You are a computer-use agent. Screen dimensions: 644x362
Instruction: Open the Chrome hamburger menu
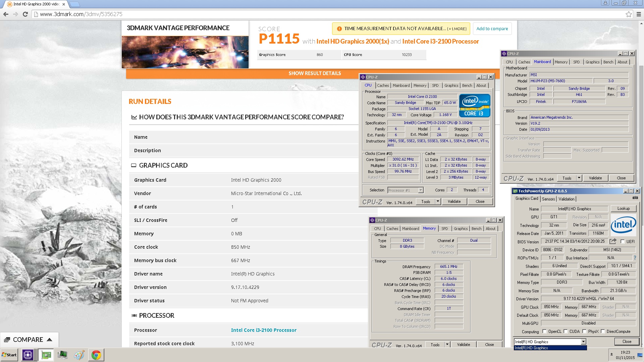(639, 14)
